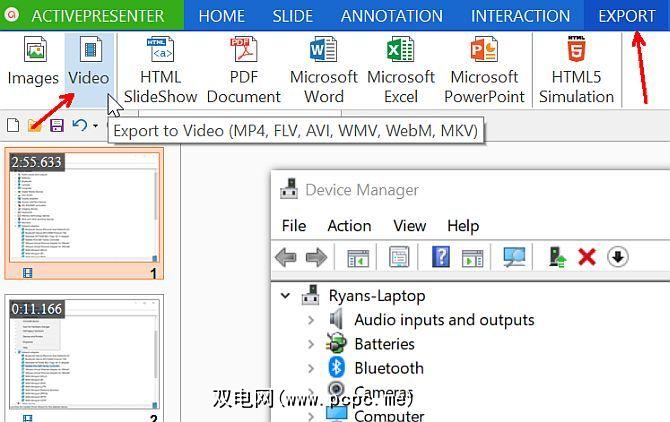The width and height of the screenshot is (670, 422).
Task: Switch to the SLIDE tab
Action: (293, 16)
